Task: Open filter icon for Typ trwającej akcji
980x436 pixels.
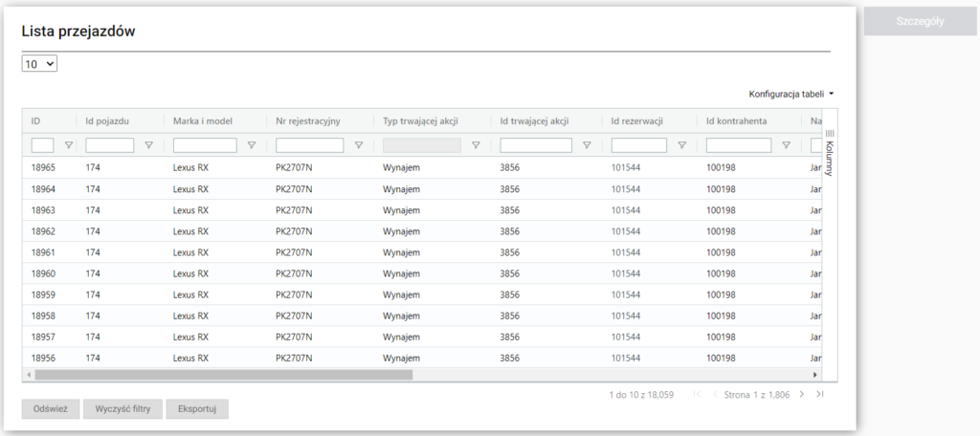Action: pyautogui.click(x=476, y=145)
